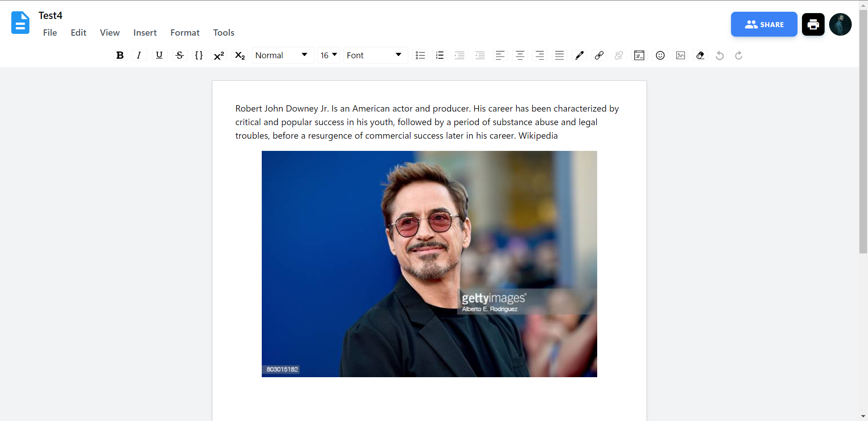Open the color picker dropper tool

(579, 55)
